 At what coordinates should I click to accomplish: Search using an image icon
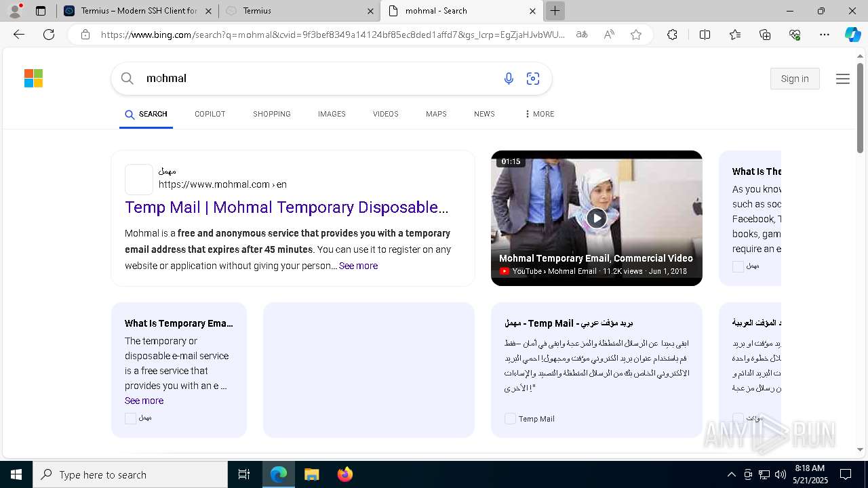[x=533, y=79]
